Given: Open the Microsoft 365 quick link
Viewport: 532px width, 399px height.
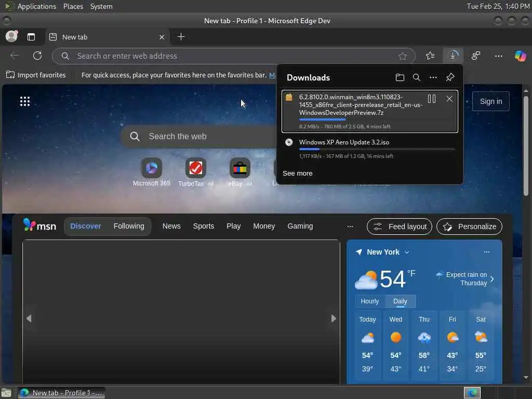Looking at the screenshot, I should pyautogui.click(x=151, y=172).
